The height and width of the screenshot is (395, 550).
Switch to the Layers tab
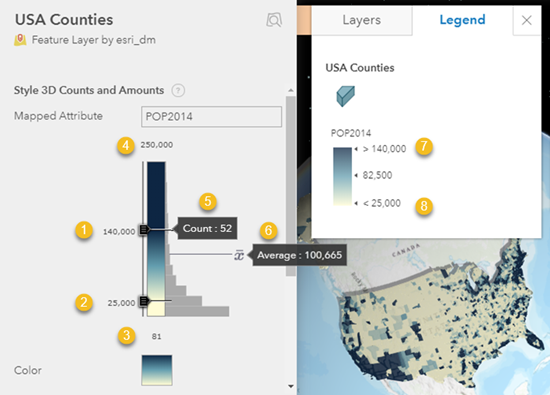tap(362, 20)
